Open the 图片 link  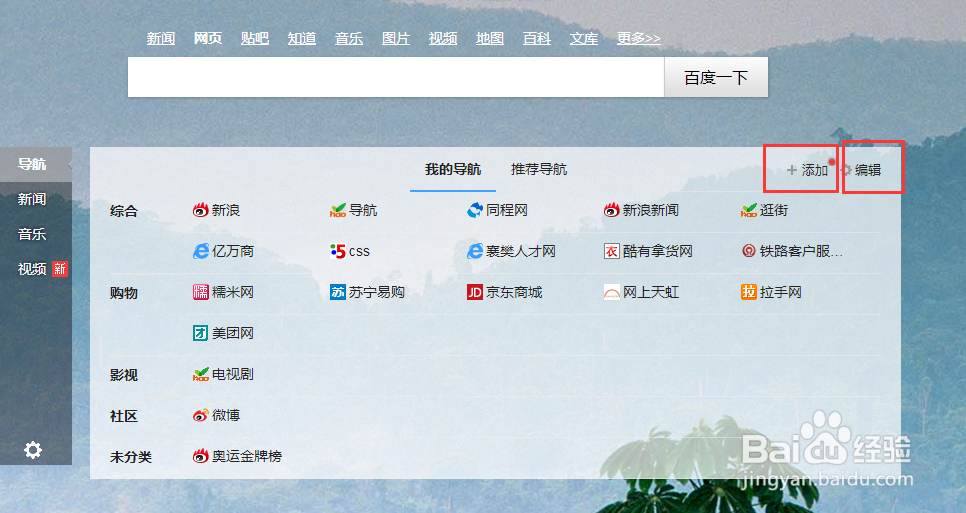pos(396,38)
